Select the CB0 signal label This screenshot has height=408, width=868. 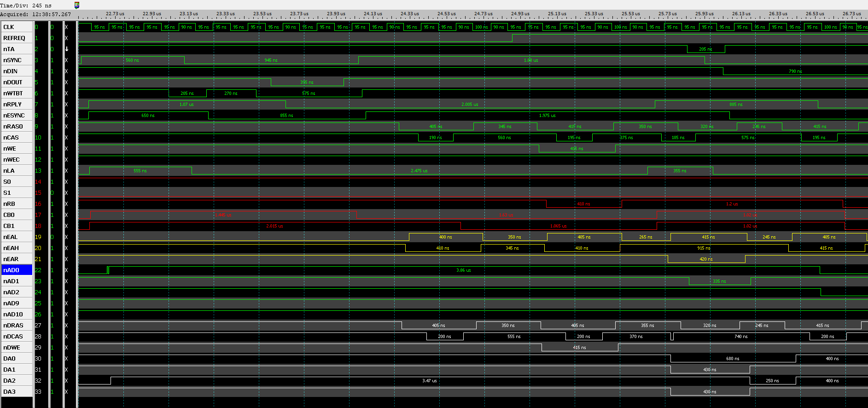pos(17,215)
